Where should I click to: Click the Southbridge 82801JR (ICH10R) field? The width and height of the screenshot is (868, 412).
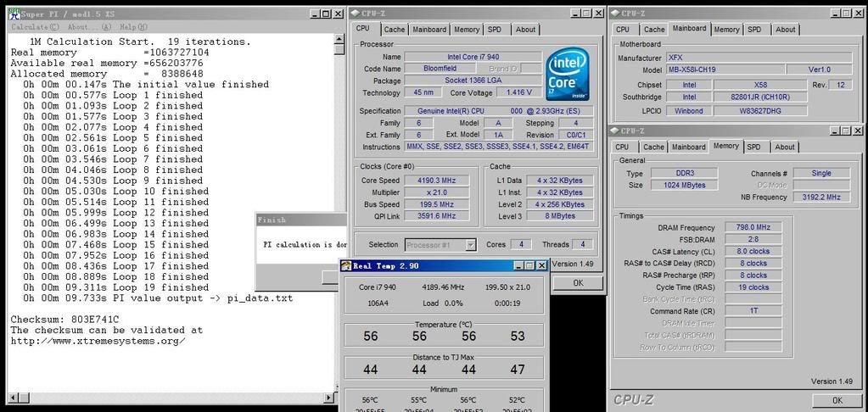[x=759, y=97]
